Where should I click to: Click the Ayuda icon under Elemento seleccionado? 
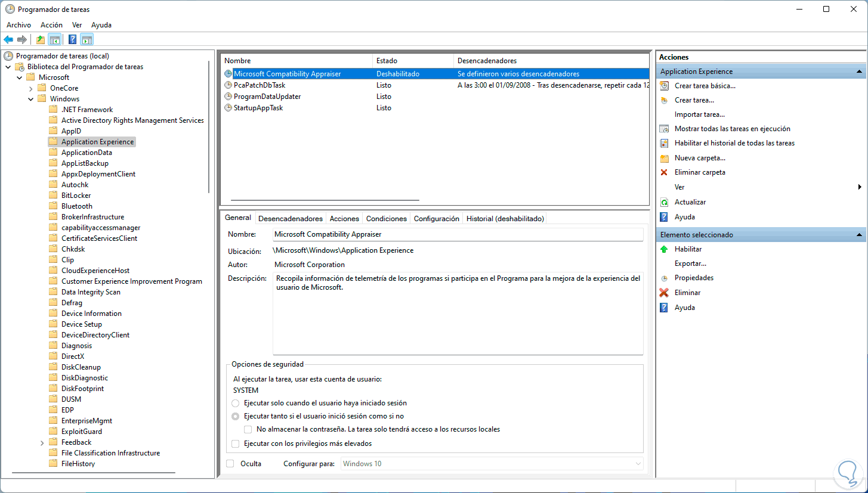[664, 308]
